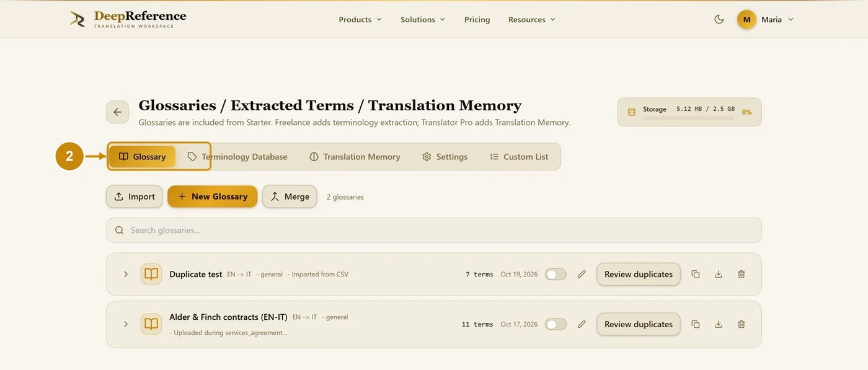Click the storage usage progress bar
The image size is (868, 370).
click(688, 118)
